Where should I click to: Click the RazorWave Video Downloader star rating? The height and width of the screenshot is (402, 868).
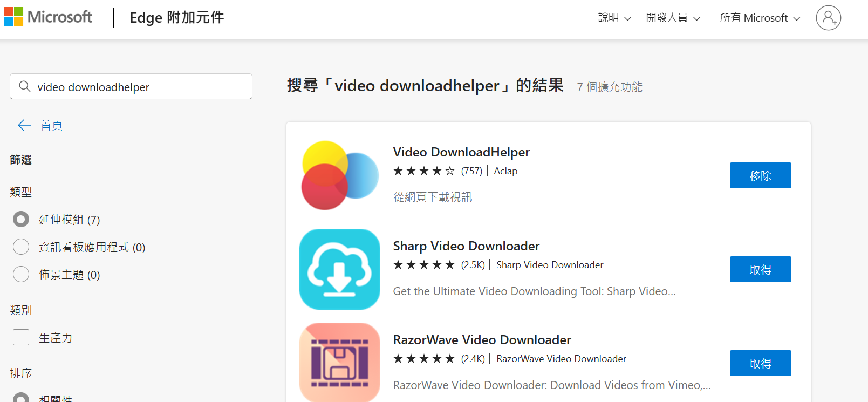point(424,359)
